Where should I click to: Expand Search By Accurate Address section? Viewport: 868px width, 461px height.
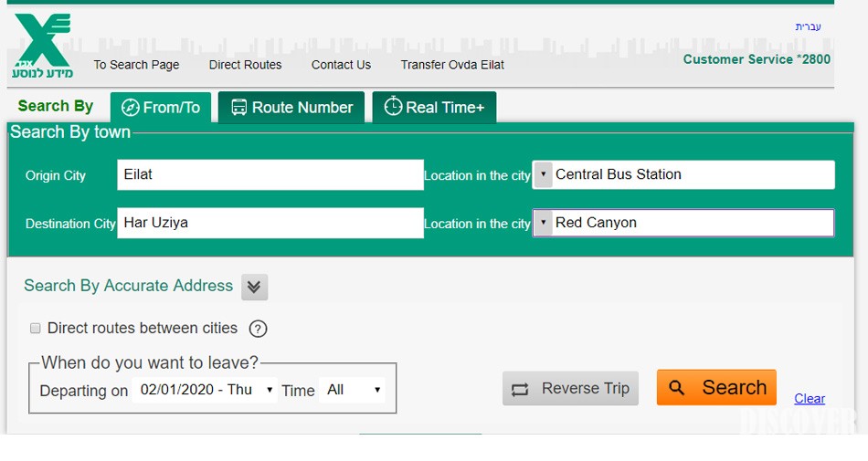point(254,288)
